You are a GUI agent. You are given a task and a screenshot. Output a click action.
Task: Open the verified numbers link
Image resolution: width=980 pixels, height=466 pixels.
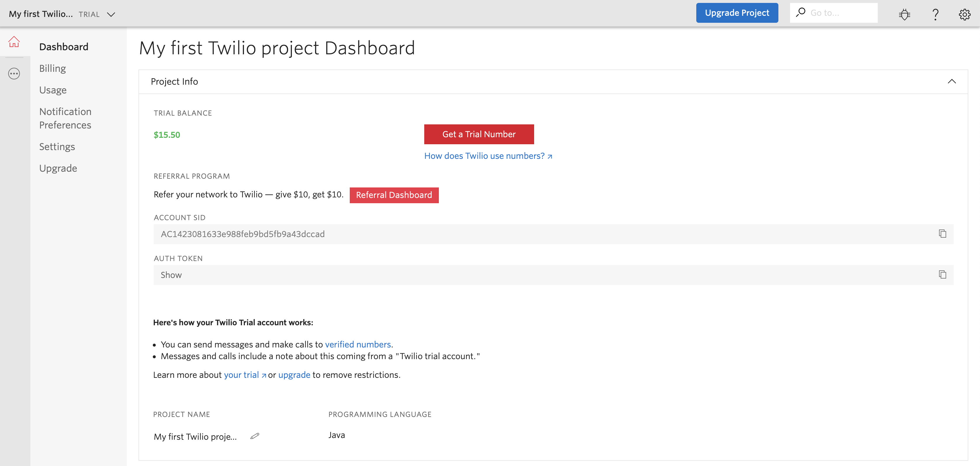click(x=358, y=344)
